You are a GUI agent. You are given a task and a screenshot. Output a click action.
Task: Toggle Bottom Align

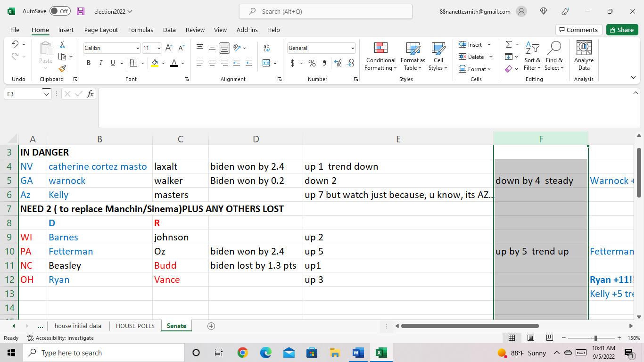pyautogui.click(x=224, y=48)
